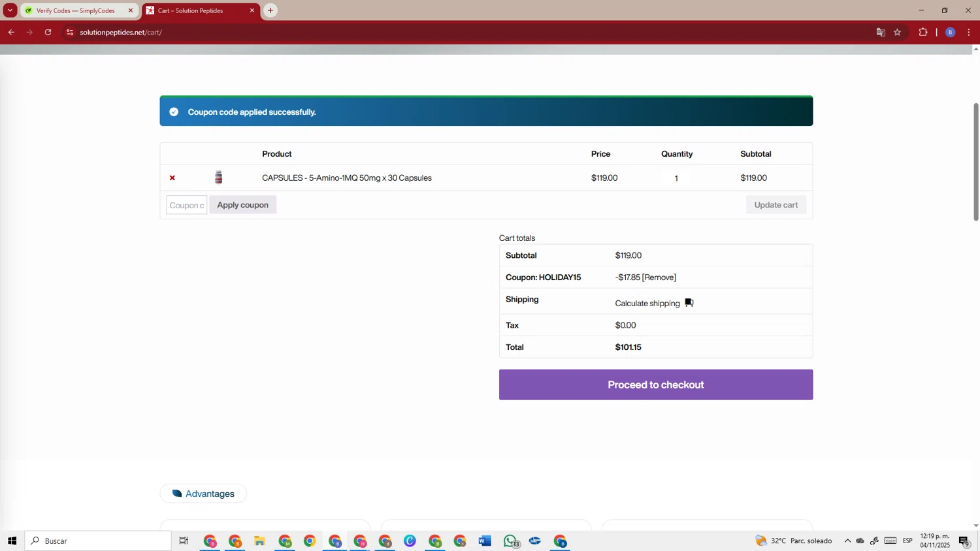Open the Chrome three-dot menu
Image resolution: width=980 pixels, height=551 pixels.
tap(969, 32)
